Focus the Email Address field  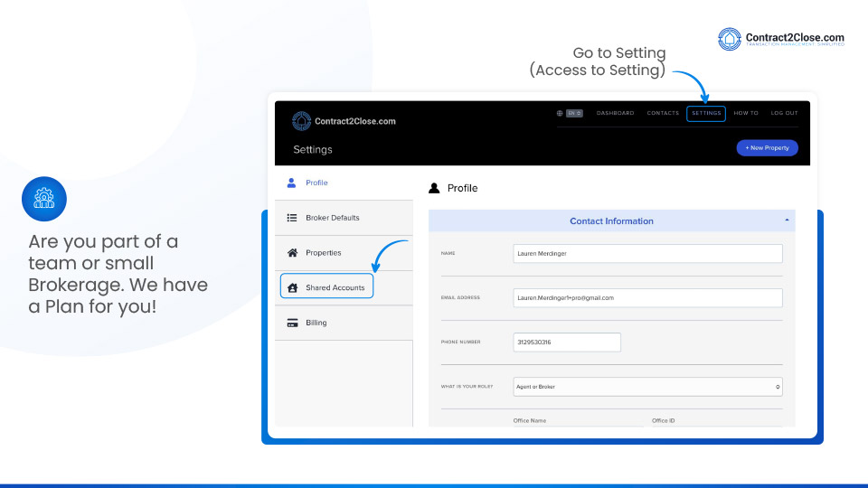click(647, 297)
